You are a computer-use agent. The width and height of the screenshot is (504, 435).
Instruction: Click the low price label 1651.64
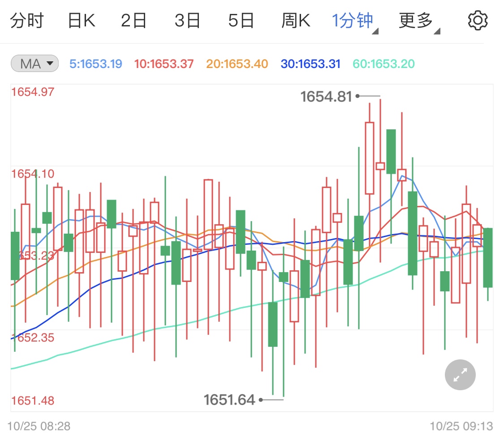(x=229, y=400)
